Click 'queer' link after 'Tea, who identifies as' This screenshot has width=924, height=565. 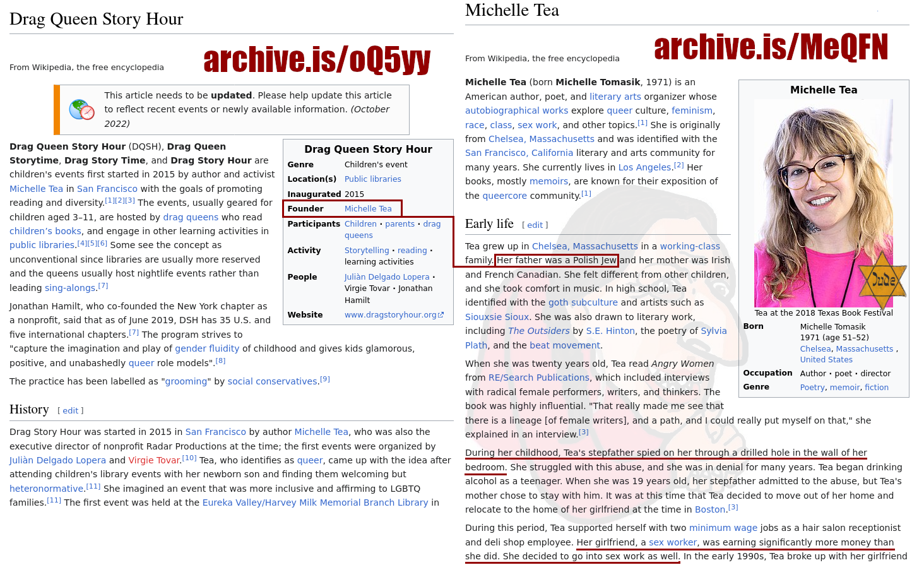[x=310, y=460]
